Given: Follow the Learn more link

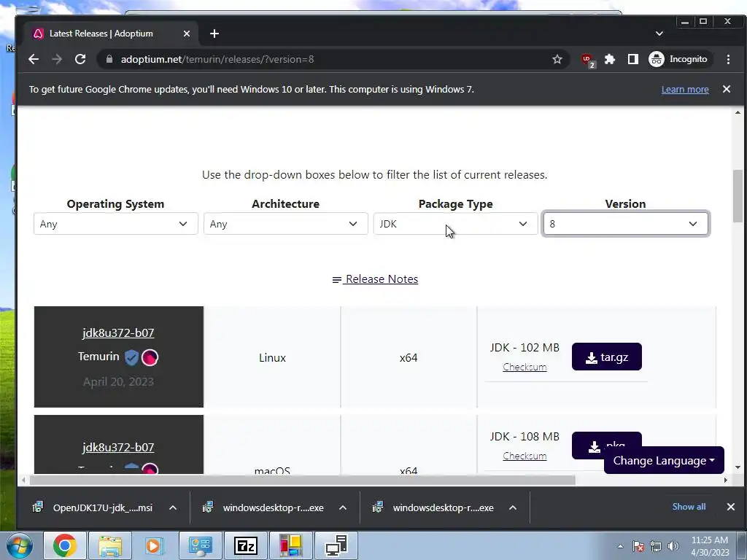Looking at the screenshot, I should (x=684, y=90).
